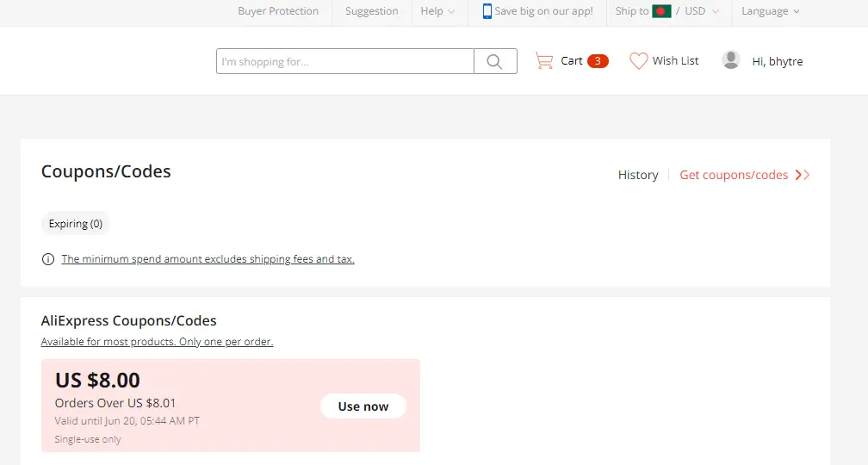Click the Bangladesh flag icon
Viewport: 868px width, 465px height.
click(x=661, y=11)
